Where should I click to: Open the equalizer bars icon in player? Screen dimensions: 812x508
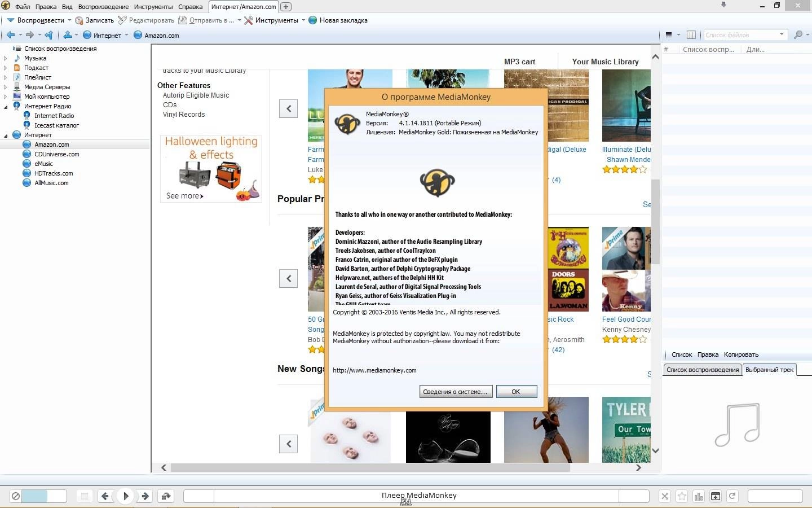coord(699,496)
